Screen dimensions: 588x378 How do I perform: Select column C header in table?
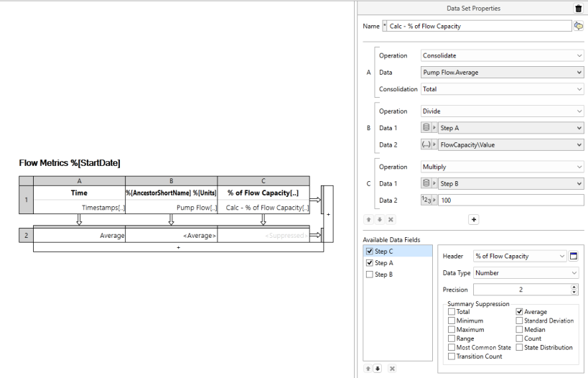[x=263, y=181]
